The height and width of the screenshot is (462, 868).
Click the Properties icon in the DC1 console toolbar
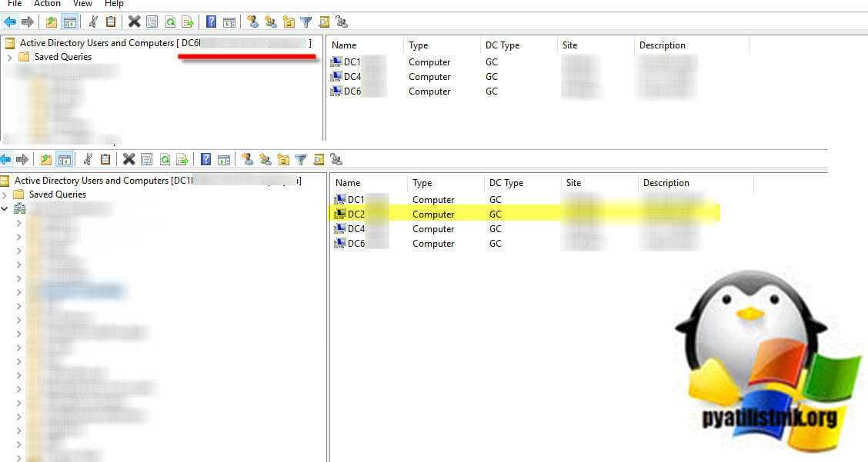[x=146, y=159]
